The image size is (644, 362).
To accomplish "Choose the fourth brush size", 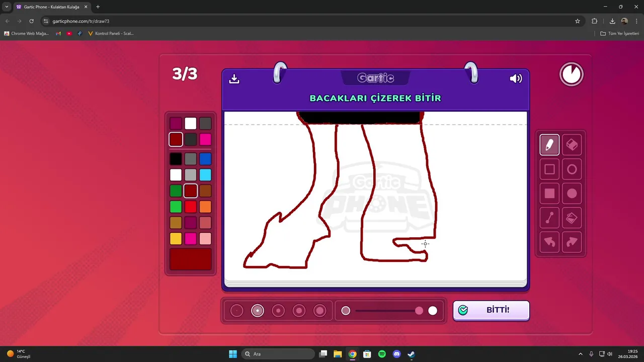I will 299,311.
